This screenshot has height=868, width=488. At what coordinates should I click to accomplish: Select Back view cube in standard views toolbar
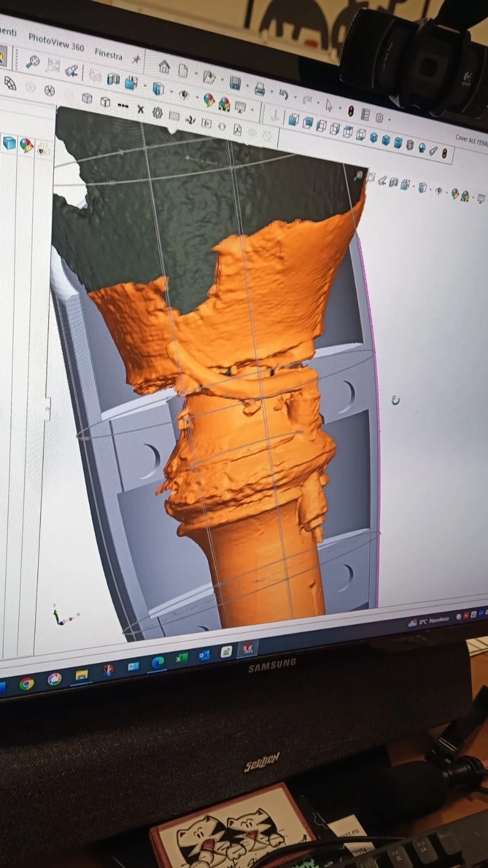coord(308,123)
